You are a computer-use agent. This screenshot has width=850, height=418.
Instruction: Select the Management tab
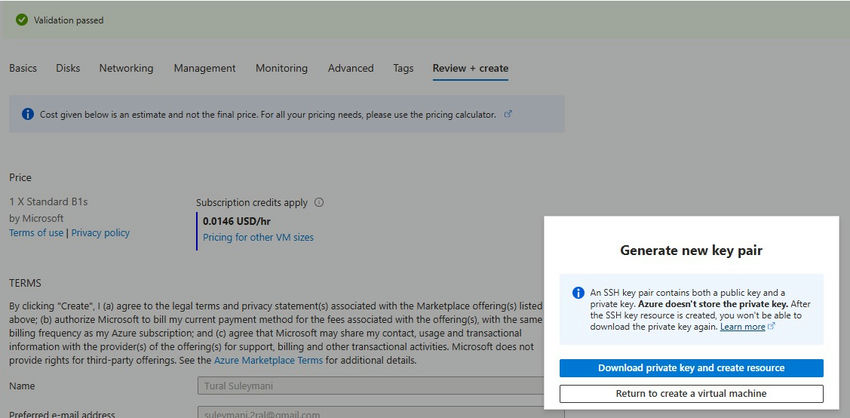(204, 68)
